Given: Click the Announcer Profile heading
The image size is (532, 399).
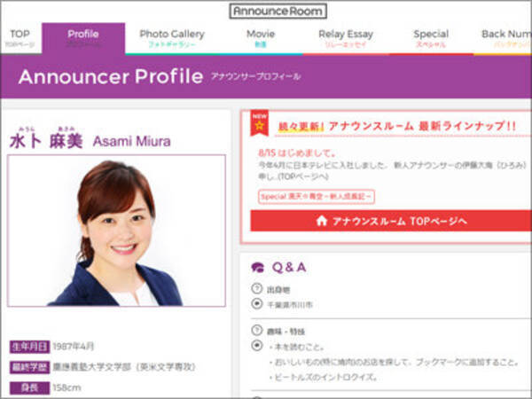Looking at the screenshot, I should coord(111,76).
